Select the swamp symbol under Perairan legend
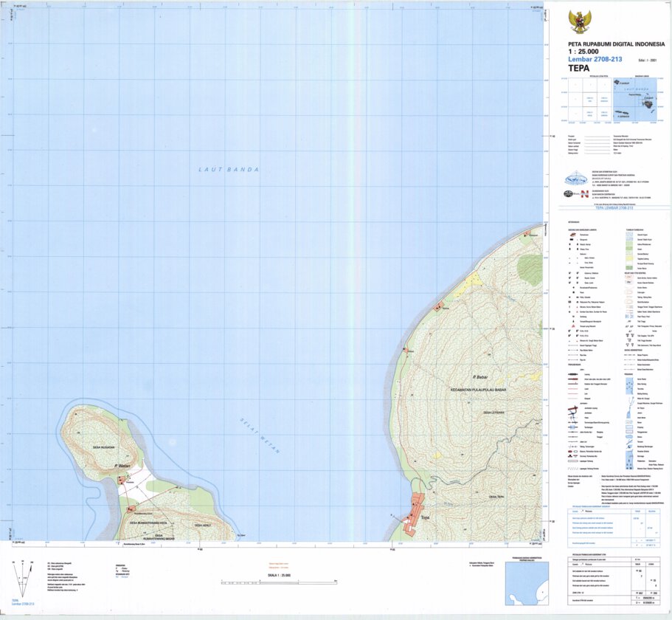Viewport: 672px width, 620px height. coord(628,421)
